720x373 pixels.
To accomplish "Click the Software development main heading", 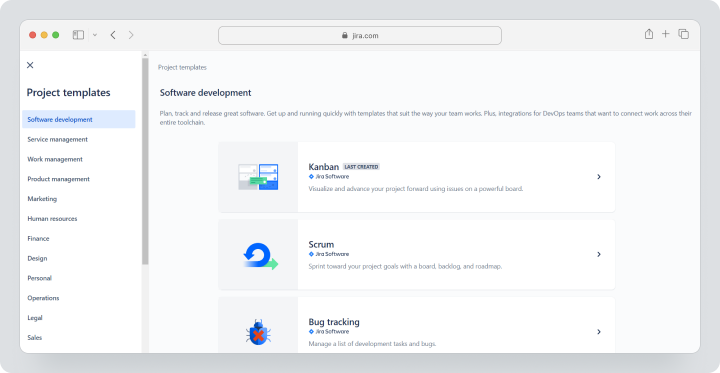I will tap(205, 93).
